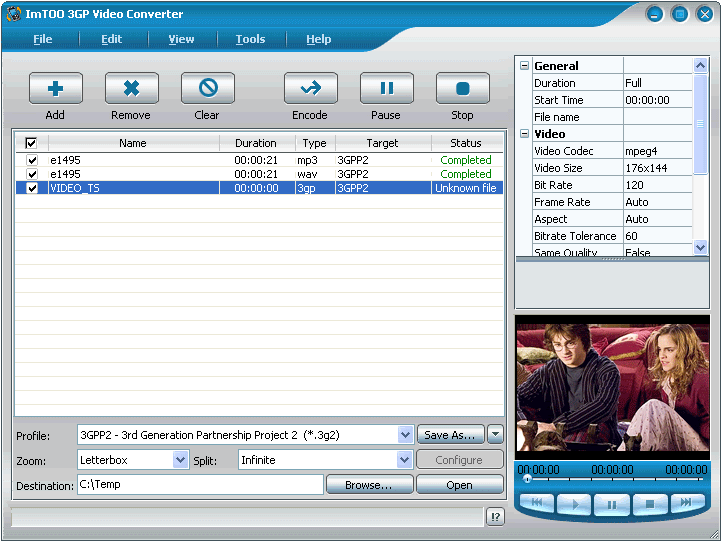Click the Add file plus icon
This screenshot has width=721, height=541.
click(55, 89)
